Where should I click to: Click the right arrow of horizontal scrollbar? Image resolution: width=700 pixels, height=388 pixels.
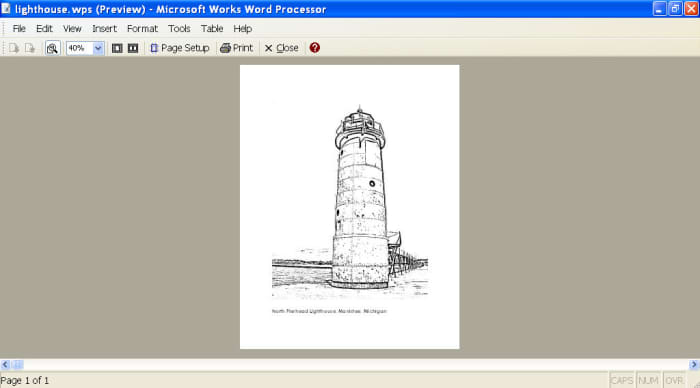[x=694, y=365]
